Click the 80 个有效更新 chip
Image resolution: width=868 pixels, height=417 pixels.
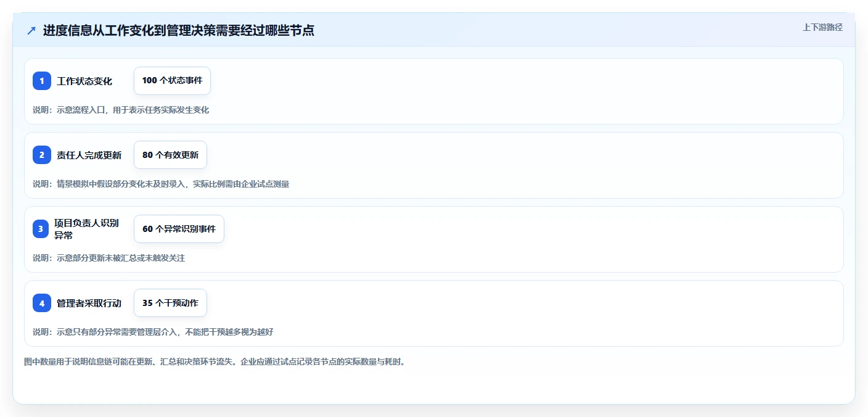pos(170,155)
